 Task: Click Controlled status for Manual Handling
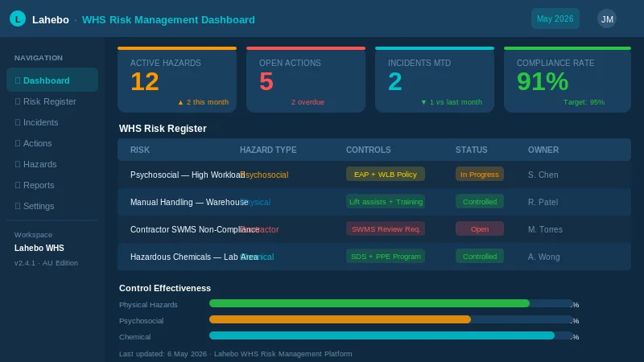pos(479,202)
